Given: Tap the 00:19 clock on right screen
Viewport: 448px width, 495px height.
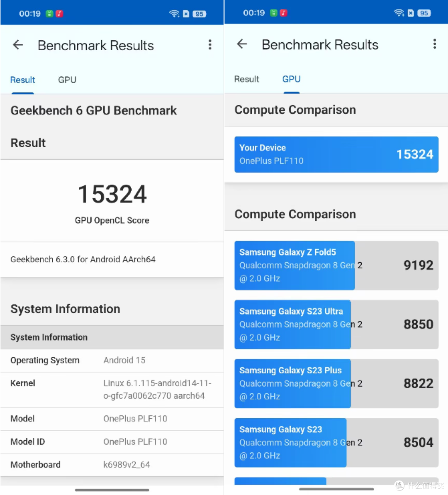Looking at the screenshot, I should click(254, 13).
